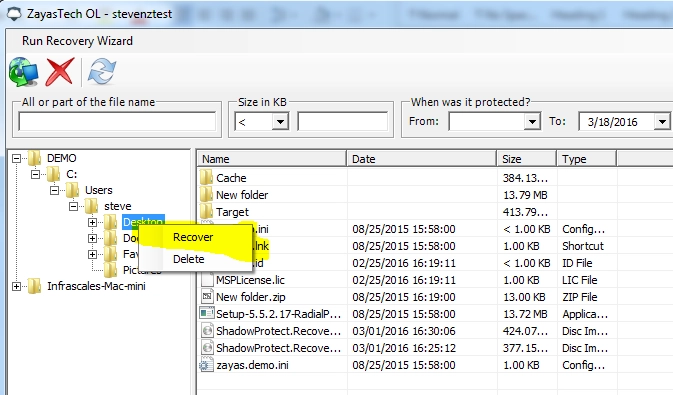Image resolution: width=673 pixels, height=395 pixels.
Task: Click the LIC File type cell
Action: point(579,280)
